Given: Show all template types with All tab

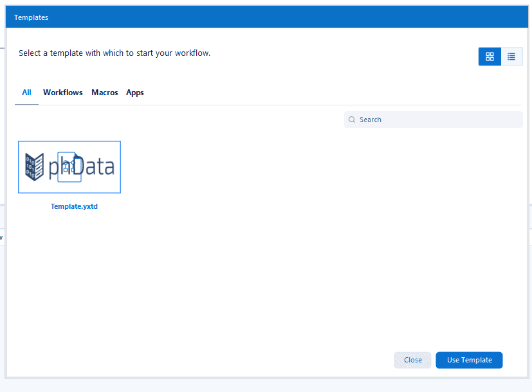Looking at the screenshot, I should (x=26, y=93).
